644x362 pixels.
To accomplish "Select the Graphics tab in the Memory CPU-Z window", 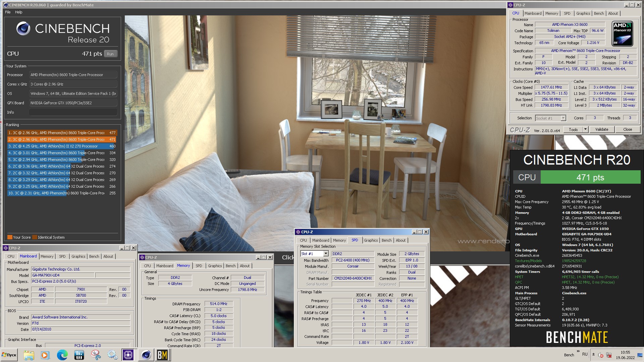I will click(215, 266).
